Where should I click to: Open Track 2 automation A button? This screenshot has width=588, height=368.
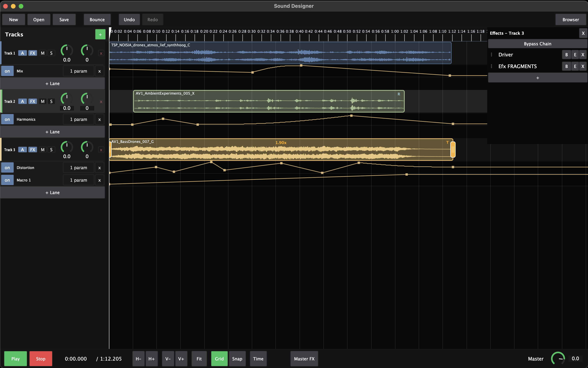(22, 101)
